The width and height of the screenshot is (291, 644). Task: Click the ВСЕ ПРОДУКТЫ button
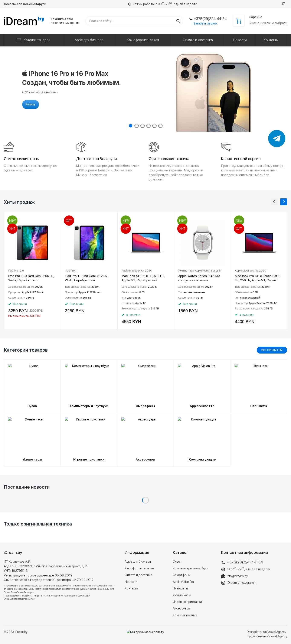(272, 350)
